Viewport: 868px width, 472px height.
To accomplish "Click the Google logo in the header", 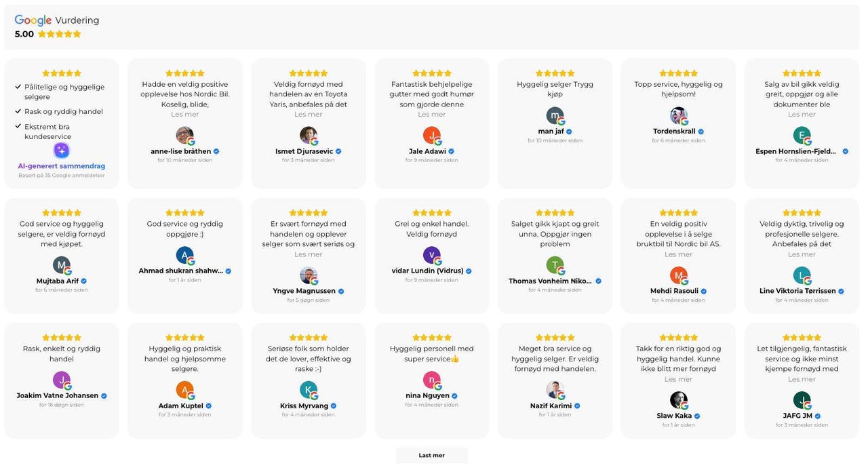I will coord(33,20).
